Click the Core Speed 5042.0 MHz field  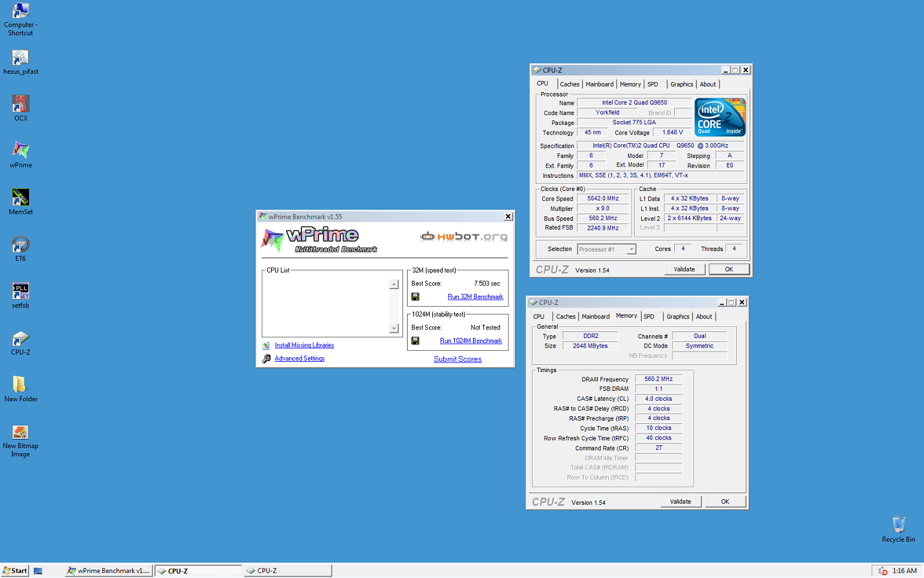602,199
